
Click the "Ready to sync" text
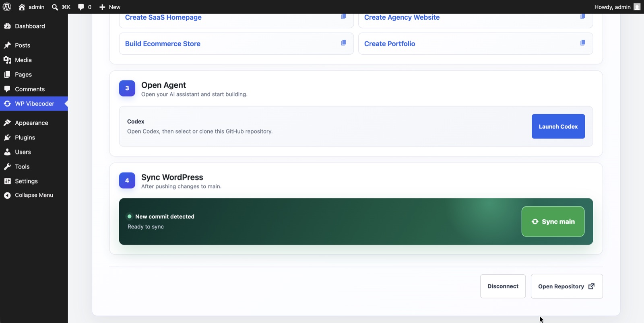coord(146,227)
